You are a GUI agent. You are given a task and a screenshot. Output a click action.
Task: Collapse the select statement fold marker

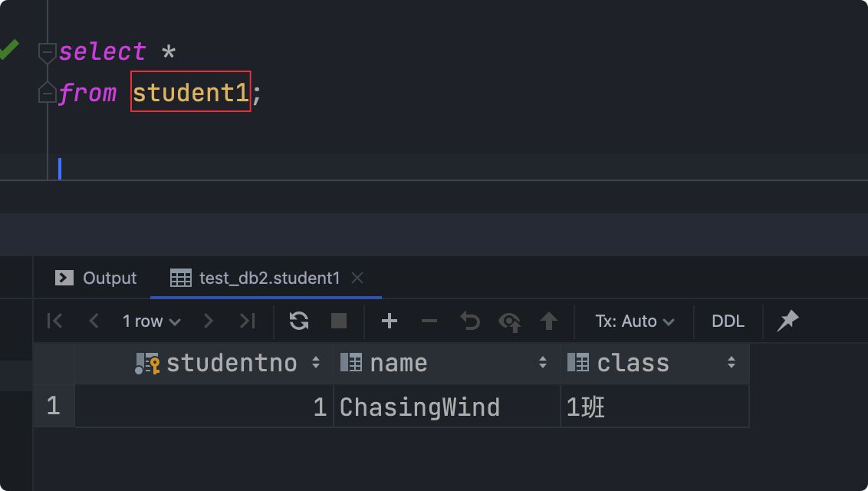[x=48, y=52]
